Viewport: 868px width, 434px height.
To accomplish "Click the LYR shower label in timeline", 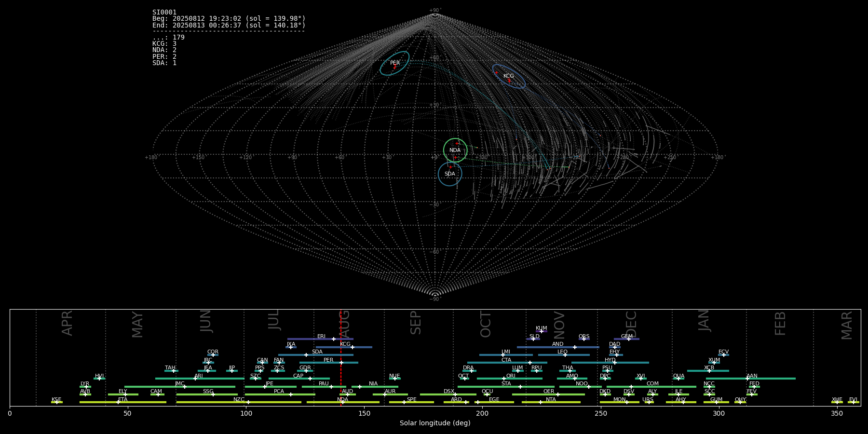I will pos(85,384).
